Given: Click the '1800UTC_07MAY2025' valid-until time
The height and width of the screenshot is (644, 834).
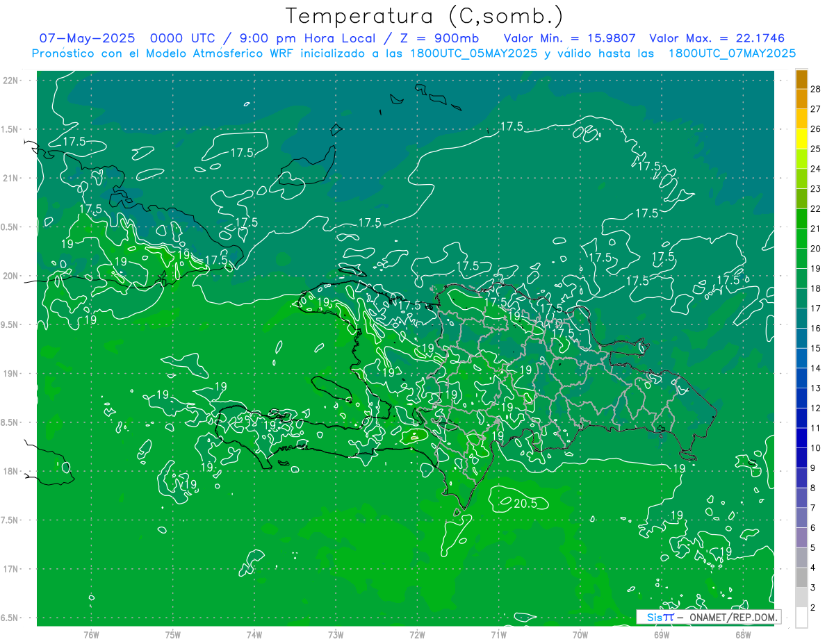Looking at the screenshot, I should coord(732,53).
